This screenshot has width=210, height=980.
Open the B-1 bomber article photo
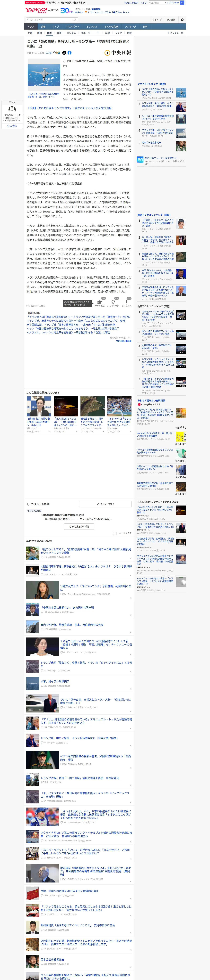[44, 75]
